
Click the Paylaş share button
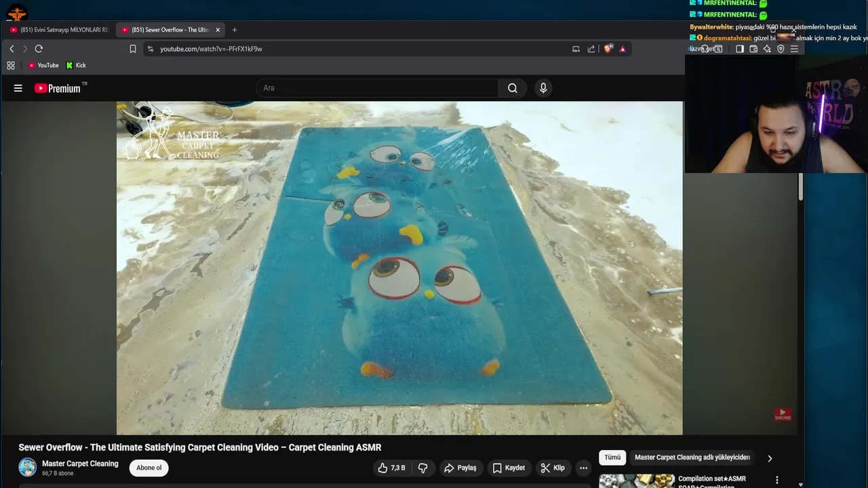(460, 468)
